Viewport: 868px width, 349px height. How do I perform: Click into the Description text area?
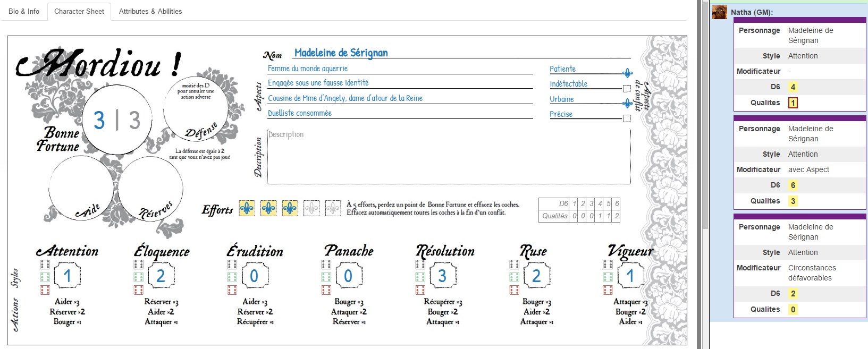(x=449, y=156)
